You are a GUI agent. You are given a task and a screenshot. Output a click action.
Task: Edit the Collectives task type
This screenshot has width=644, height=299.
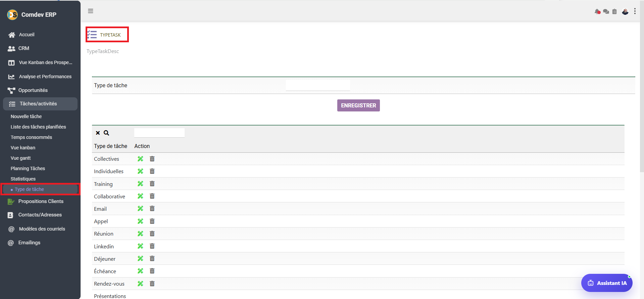140,159
